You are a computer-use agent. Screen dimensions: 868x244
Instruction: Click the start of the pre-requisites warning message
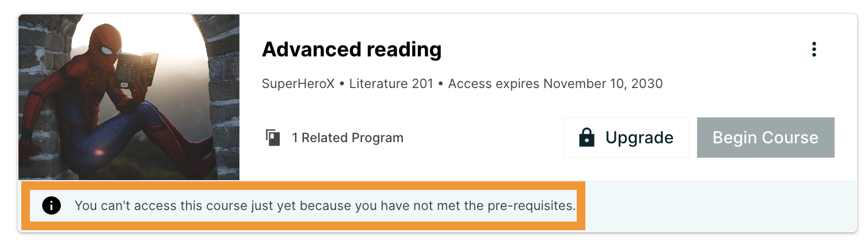pyautogui.click(x=93, y=205)
